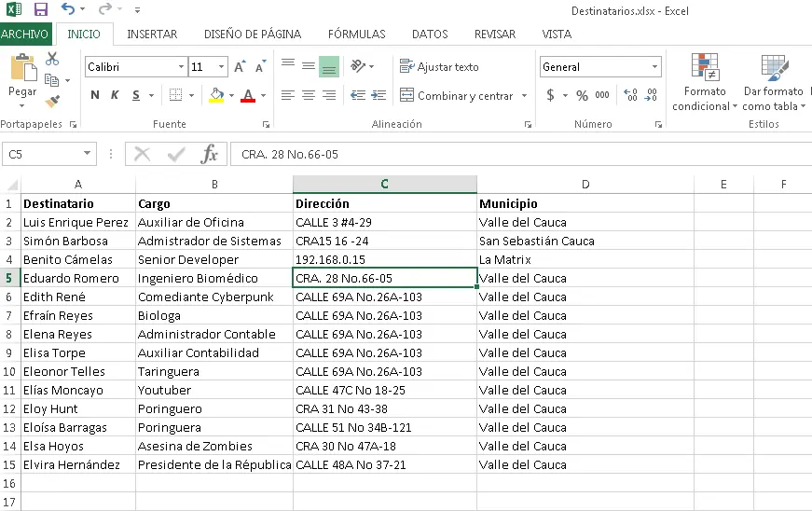Click the text orientation icon
Image resolution: width=812 pixels, height=511 pixels.
[358, 66]
